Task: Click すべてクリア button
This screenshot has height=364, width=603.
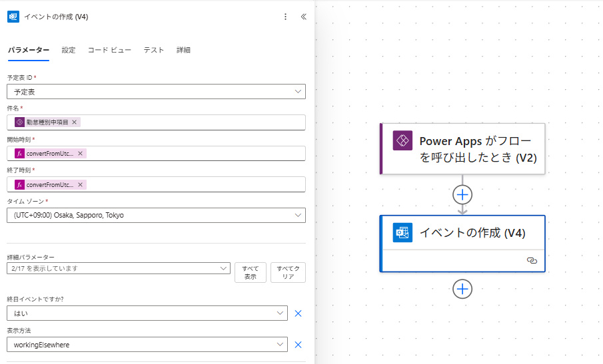Action: (288, 273)
